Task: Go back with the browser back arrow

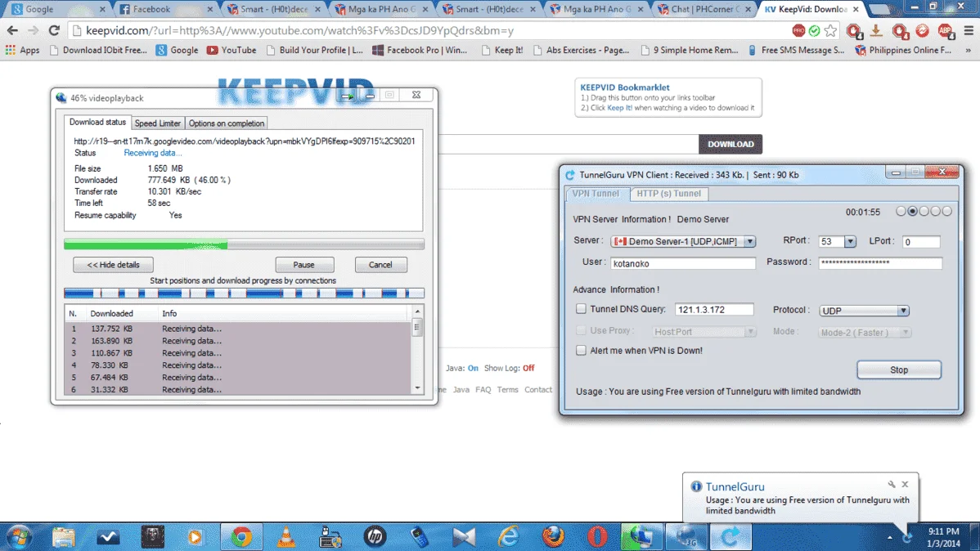Action: 12,30
